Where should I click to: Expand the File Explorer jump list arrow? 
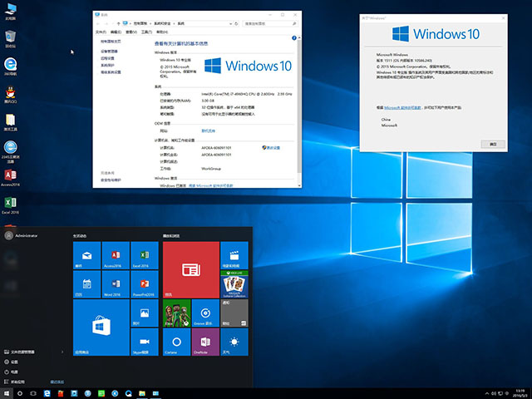tap(63, 352)
